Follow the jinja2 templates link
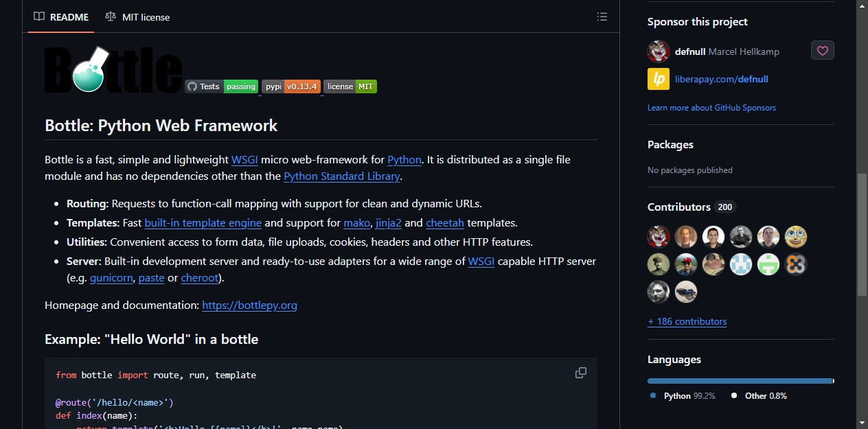This screenshot has height=429, width=868. (389, 222)
